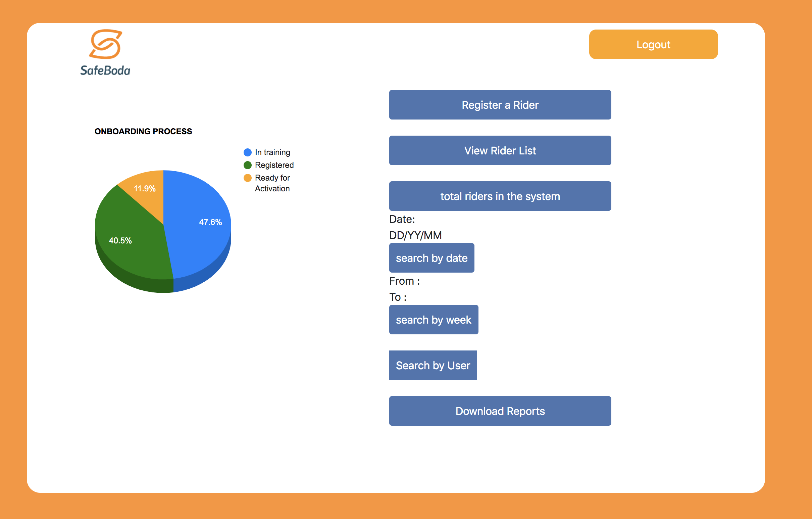Viewport: 812px width, 519px height.
Task: Click the DD/YY/MM date field
Action: (x=415, y=235)
